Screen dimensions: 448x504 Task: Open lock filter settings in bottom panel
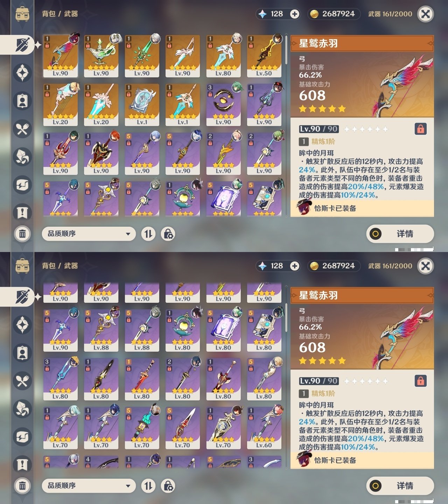(x=168, y=486)
